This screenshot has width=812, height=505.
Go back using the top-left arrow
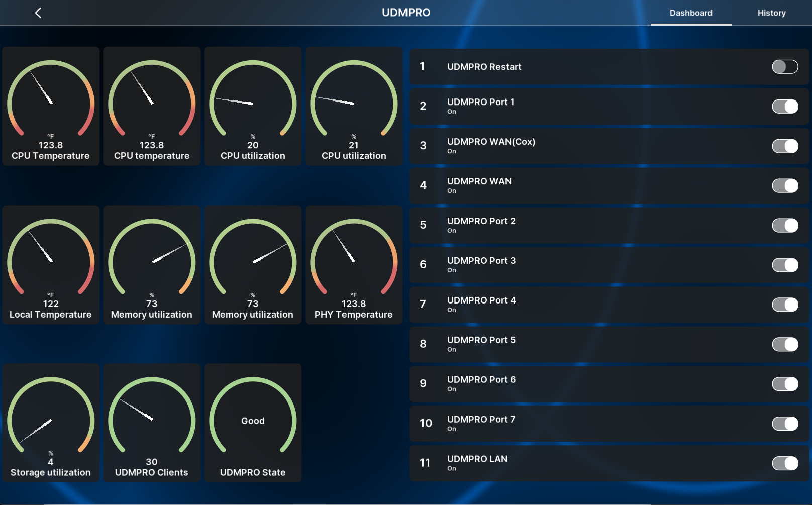pyautogui.click(x=38, y=13)
